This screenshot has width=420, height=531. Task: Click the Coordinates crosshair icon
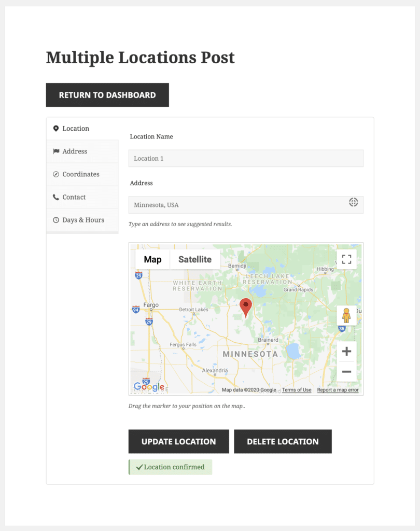click(57, 174)
